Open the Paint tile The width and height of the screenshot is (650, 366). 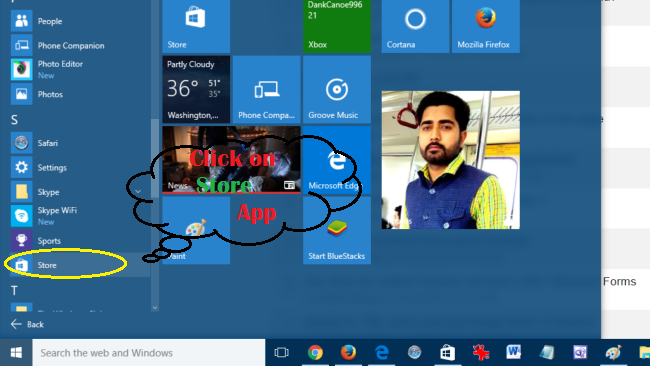coord(196,230)
